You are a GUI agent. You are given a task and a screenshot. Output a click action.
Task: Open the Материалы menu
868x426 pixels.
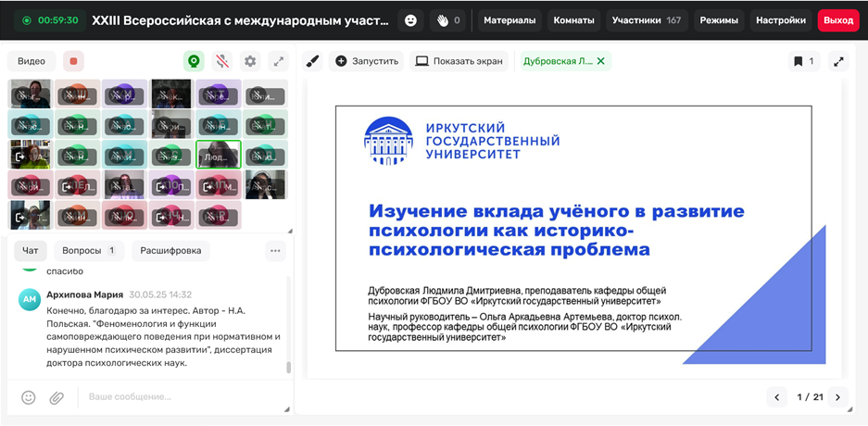(x=509, y=20)
